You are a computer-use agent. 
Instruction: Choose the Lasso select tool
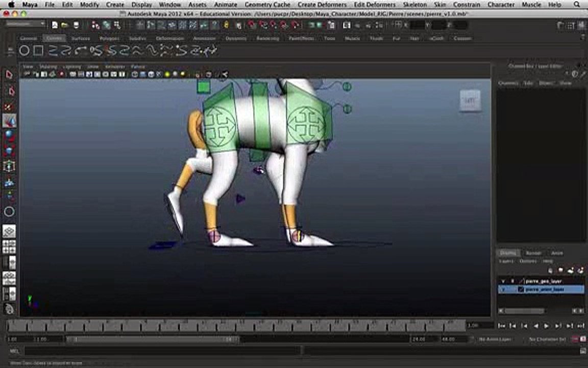10,91
